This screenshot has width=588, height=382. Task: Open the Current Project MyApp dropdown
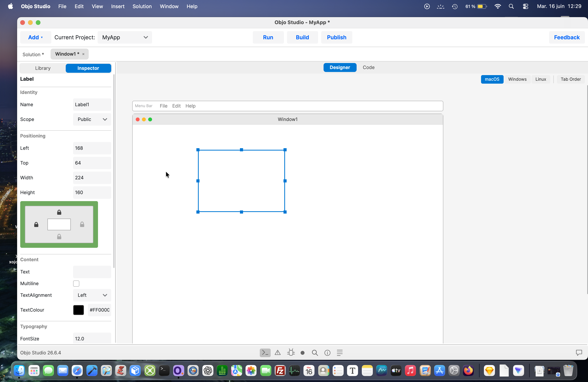click(125, 37)
